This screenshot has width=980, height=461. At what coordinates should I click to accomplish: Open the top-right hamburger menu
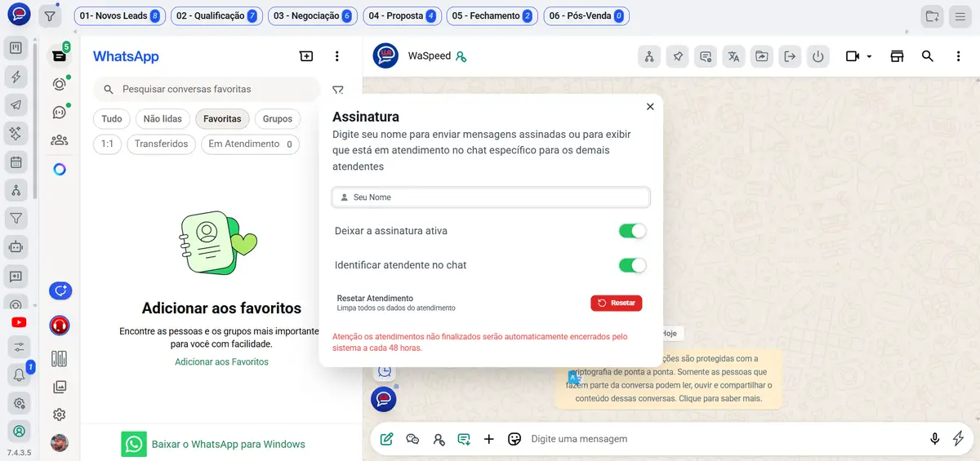click(x=960, y=16)
